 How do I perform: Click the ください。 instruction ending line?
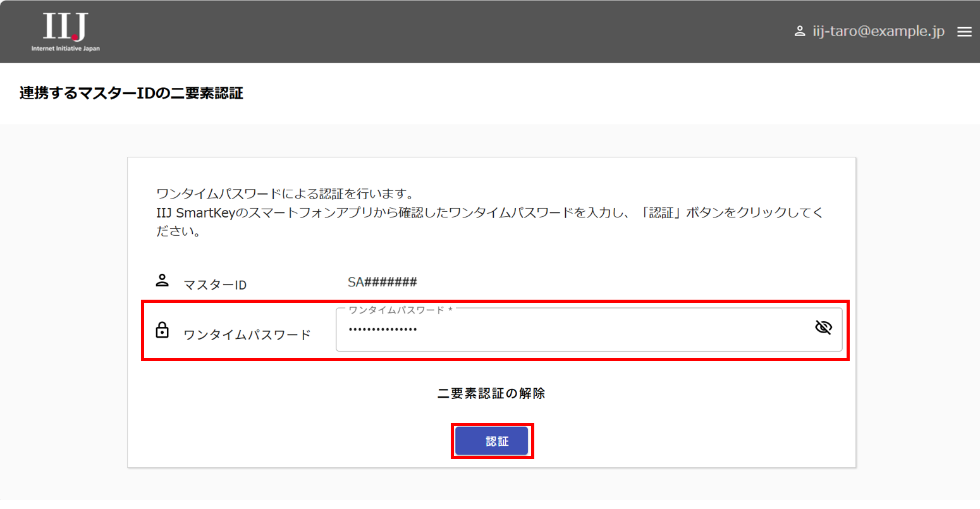179,231
